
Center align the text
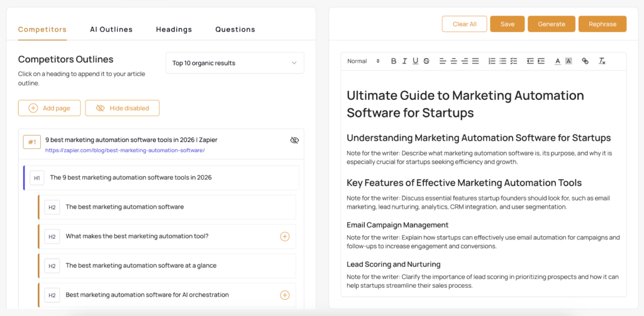453,61
